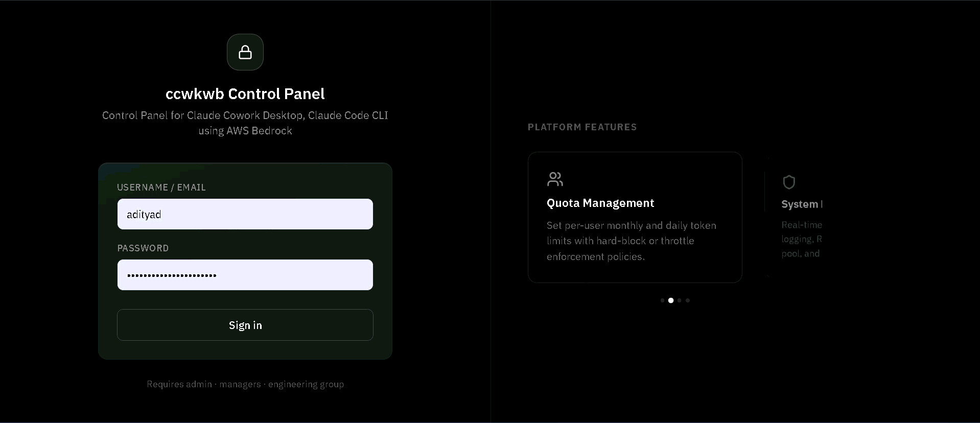Image resolution: width=980 pixels, height=423 pixels.
Task: Click the 'Requires admin · managers · engineering group' note
Action: pos(245,384)
